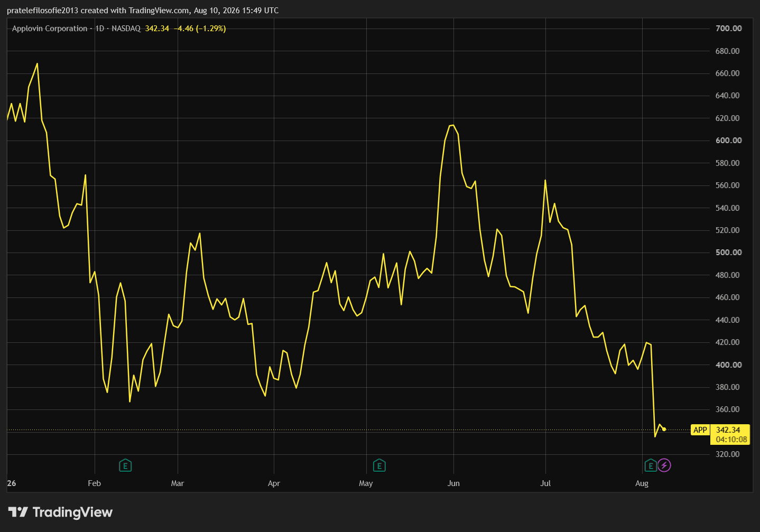The width and height of the screenshot is (760, 532).
Task: Click the Jun label on the time axis
Action: [x=453, y=483]
